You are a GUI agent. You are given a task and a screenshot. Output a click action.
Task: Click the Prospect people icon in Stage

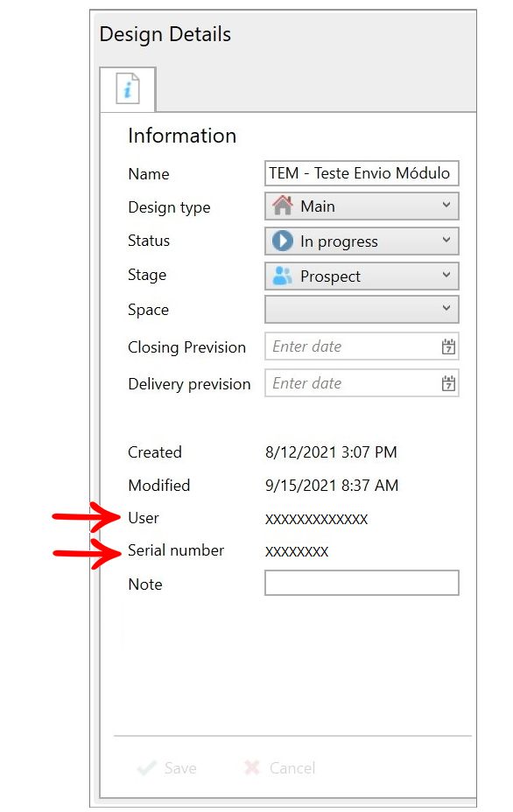click(x=283, y=276)
